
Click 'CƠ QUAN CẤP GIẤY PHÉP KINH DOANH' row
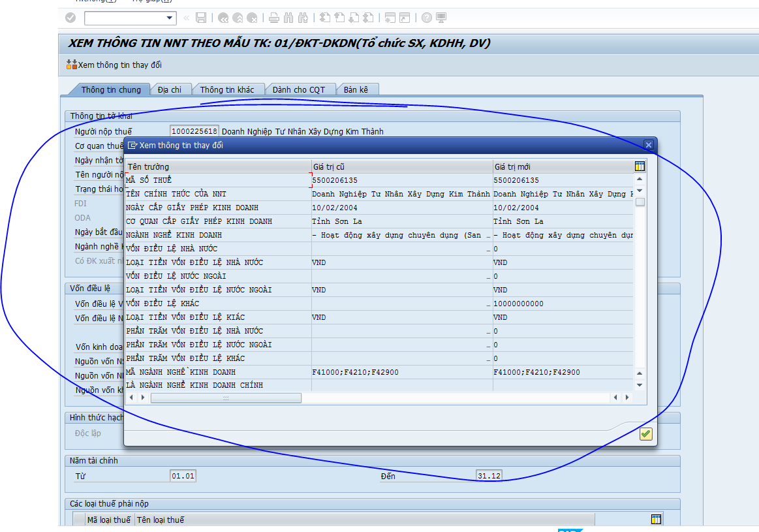[379, 221]
